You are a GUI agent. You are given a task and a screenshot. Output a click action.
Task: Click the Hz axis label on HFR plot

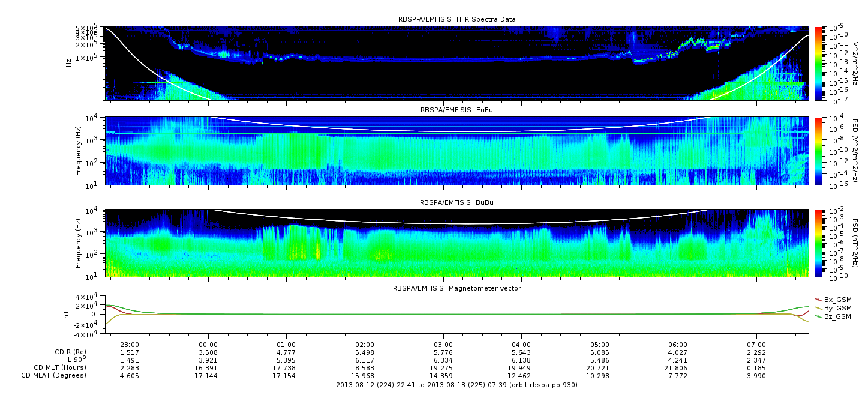pyautogui.click(x=68, y=62)
